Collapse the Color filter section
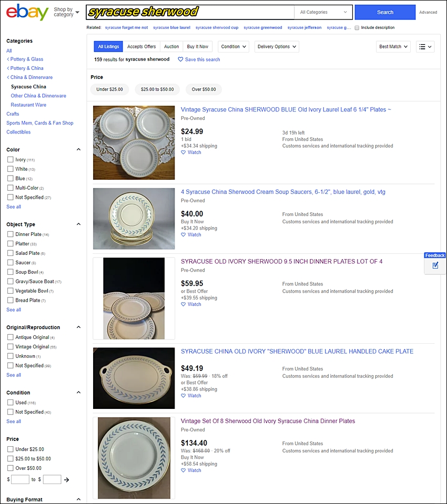Image resolution: width=447 pixels, height=504 pixels. click(78, 149)
